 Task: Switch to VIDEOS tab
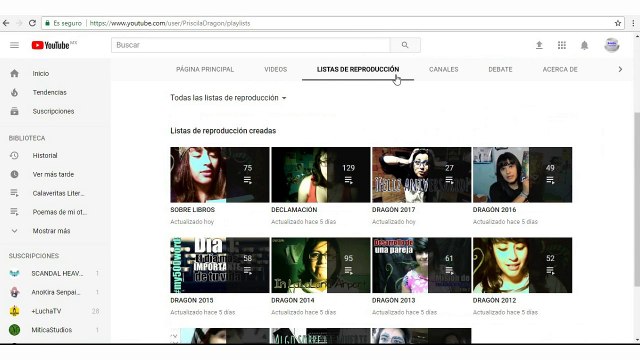[x=276, y=69]
